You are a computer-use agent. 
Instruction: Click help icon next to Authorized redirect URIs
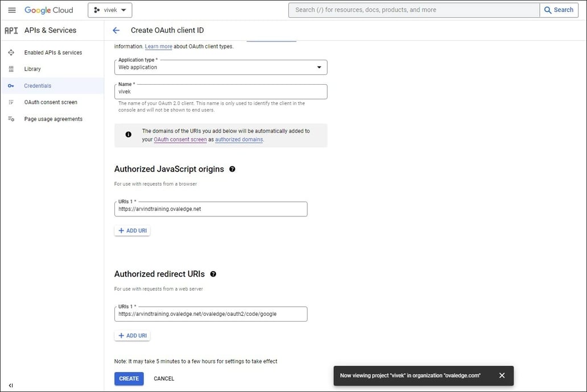[213, 274]
